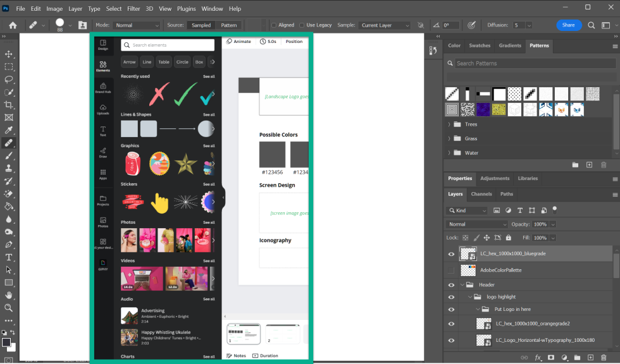
Task: Open the Filter menu
Action: [133, 8]
